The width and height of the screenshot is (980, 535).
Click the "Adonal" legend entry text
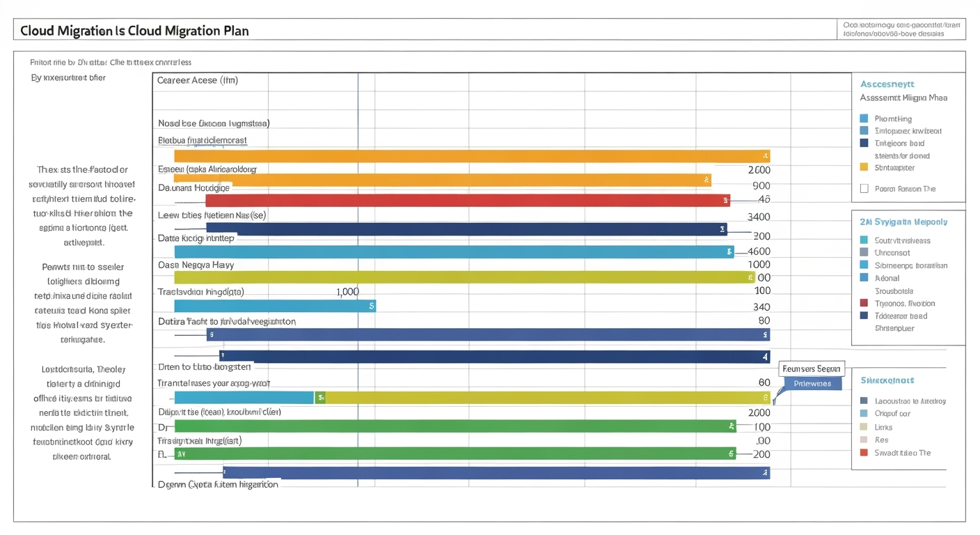pyautogui.click(x=887, y=278)
